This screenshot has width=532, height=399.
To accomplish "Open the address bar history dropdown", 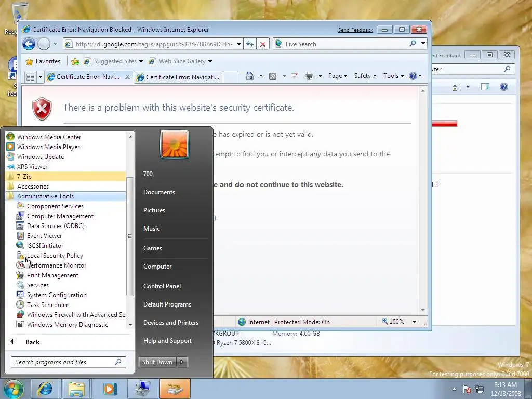I will click(238, 44).
